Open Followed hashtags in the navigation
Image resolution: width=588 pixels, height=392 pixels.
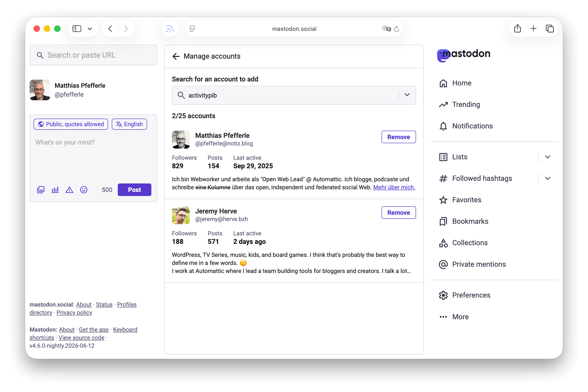point(475,179)
